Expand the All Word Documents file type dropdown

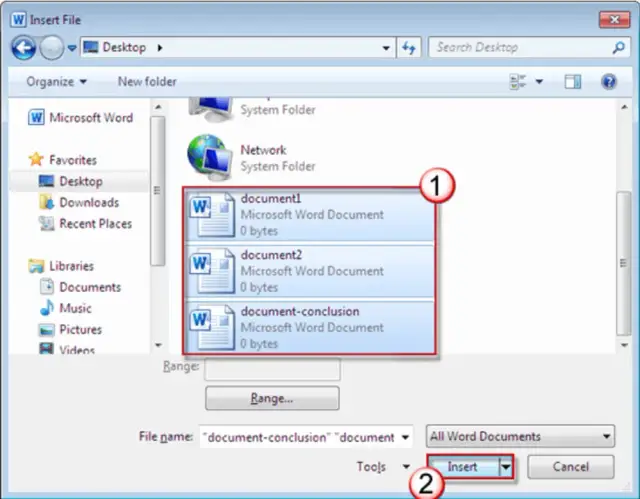click(x=520, y=437)
